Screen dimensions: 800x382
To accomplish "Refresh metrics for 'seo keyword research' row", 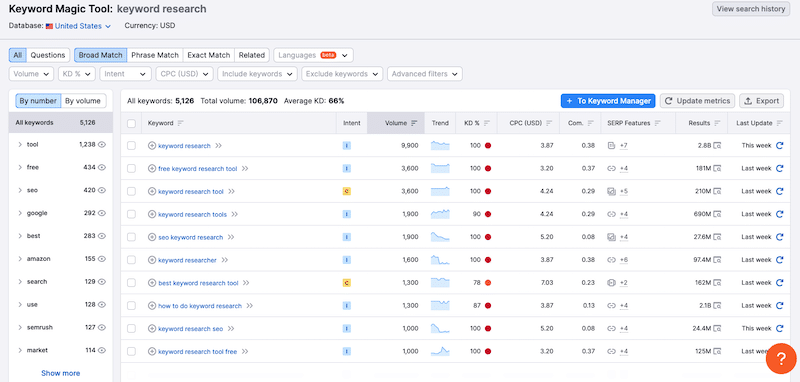I will coord(779,237).
